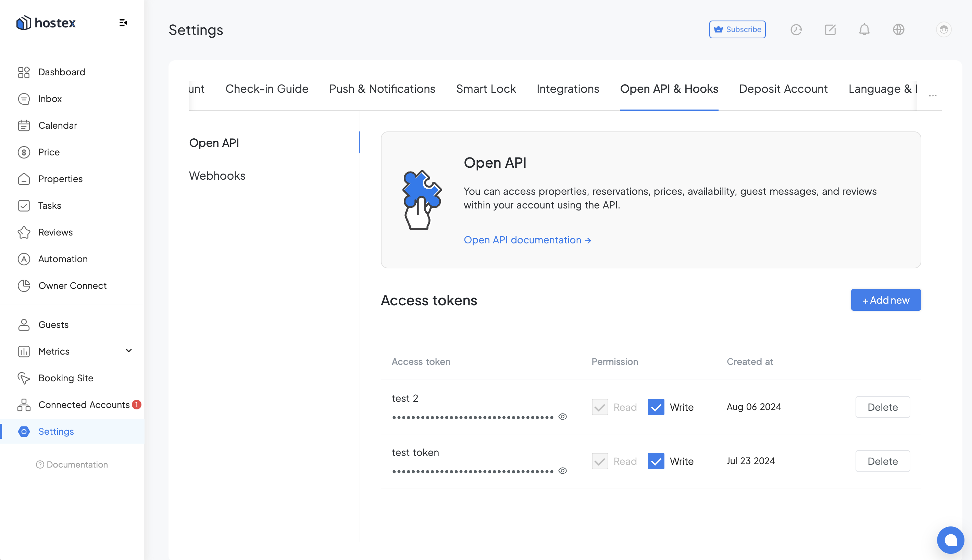Click the Dashboard sidebar icon
This screenshot has width=972, height=560.
tap(23, 72)
